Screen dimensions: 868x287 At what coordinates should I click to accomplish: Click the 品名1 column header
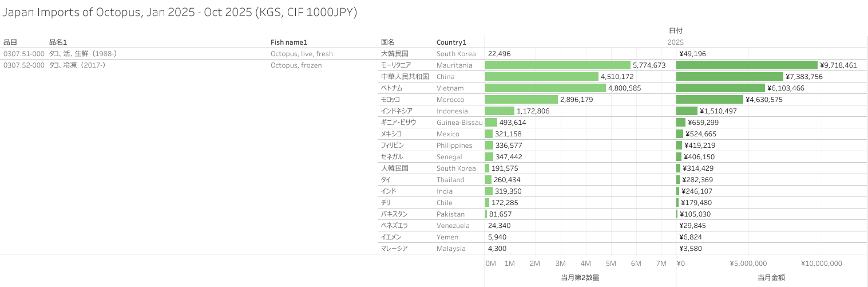click(58, 42)
